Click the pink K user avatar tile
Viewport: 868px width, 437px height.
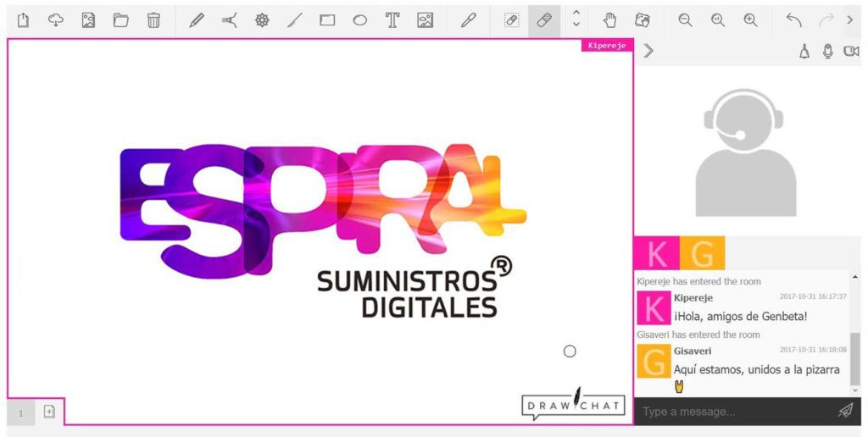pos(657,253)
